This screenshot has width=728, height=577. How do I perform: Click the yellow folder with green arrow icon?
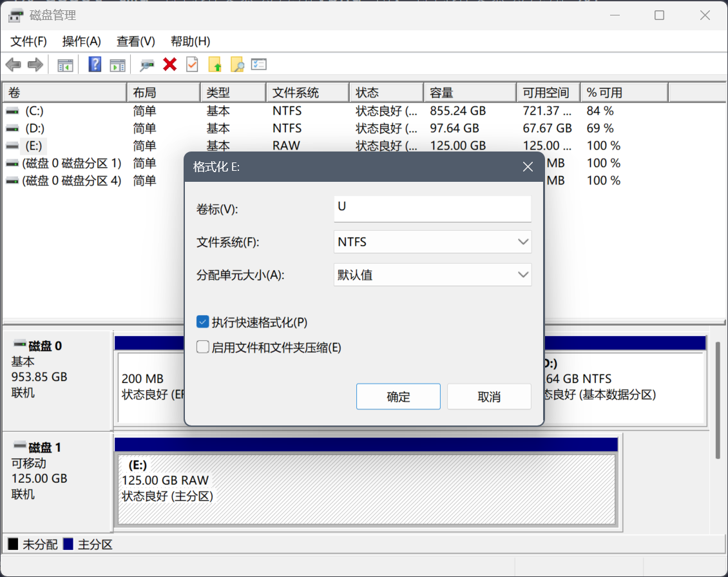[x=215, y=64]
